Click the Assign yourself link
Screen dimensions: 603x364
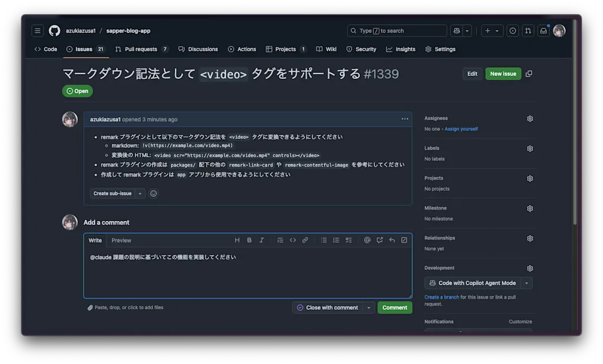(461, 129)
